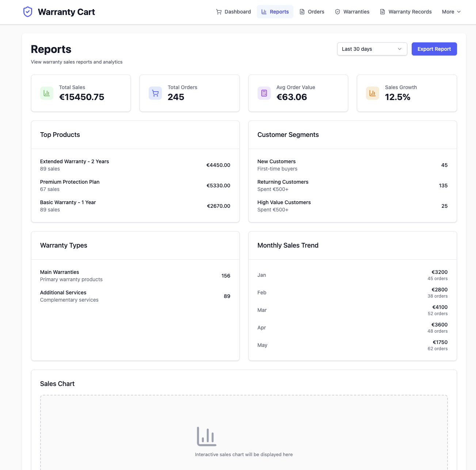Click the calculator icon beside Avg Order Value
This screenshot has height=470, width=476.
(264, 93)
